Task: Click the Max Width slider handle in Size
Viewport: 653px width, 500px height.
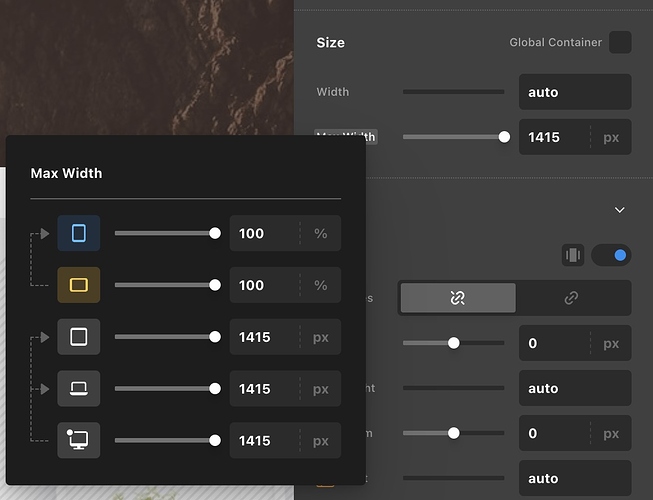Action: (x=504, y=137)
